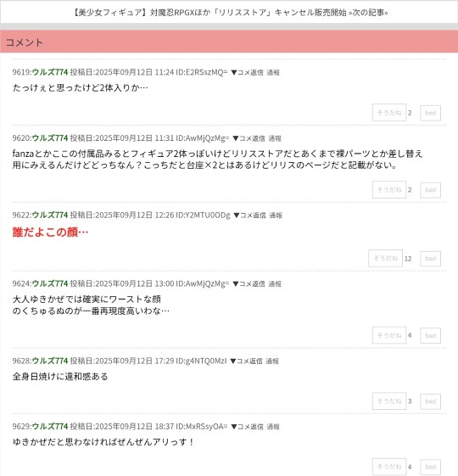Expand ▼コメ返信 for comment 9619
This screenshot has height=476, width=458.
pyautogui.click(x=247, y=72)
